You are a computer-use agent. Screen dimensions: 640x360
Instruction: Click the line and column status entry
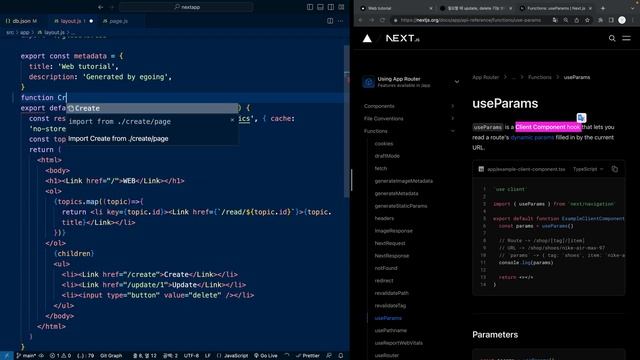[x=144, y=356]
